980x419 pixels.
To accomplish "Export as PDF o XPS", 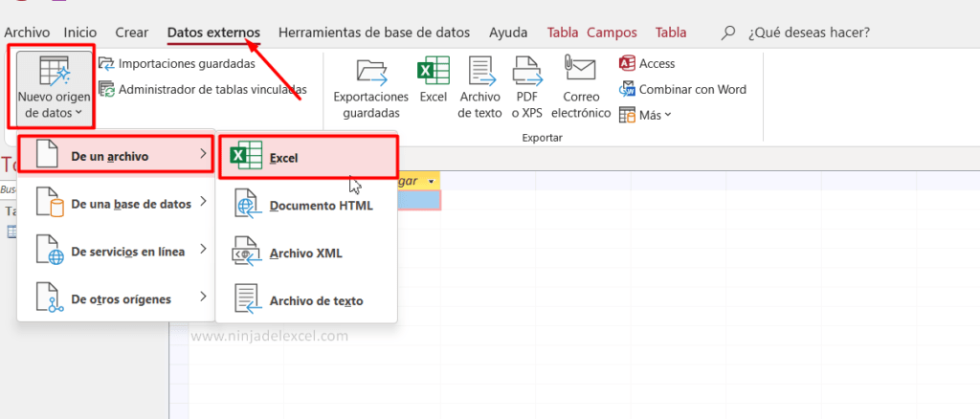I will [x=527, y=87].
